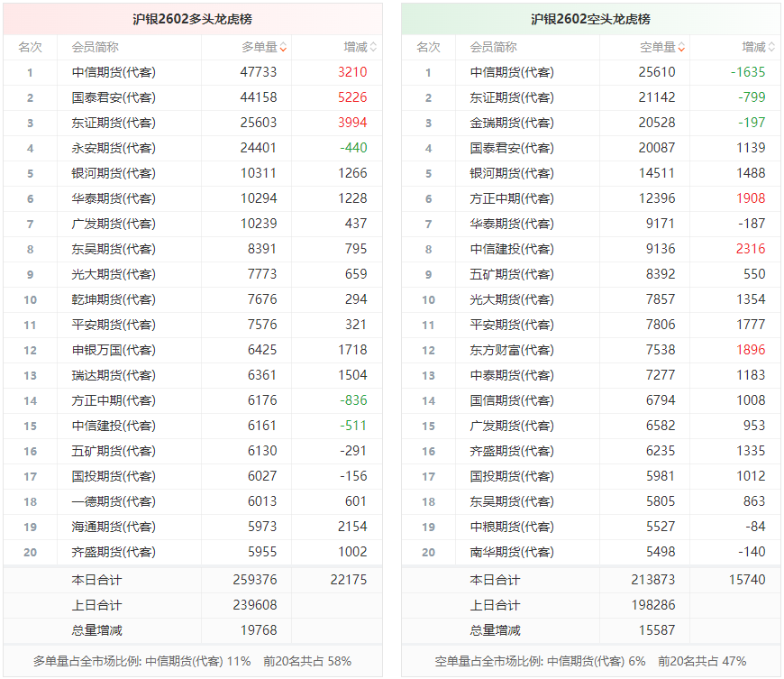
Task: Select 国泰君安(代客) in long table
Action: [x=114, y=97]
